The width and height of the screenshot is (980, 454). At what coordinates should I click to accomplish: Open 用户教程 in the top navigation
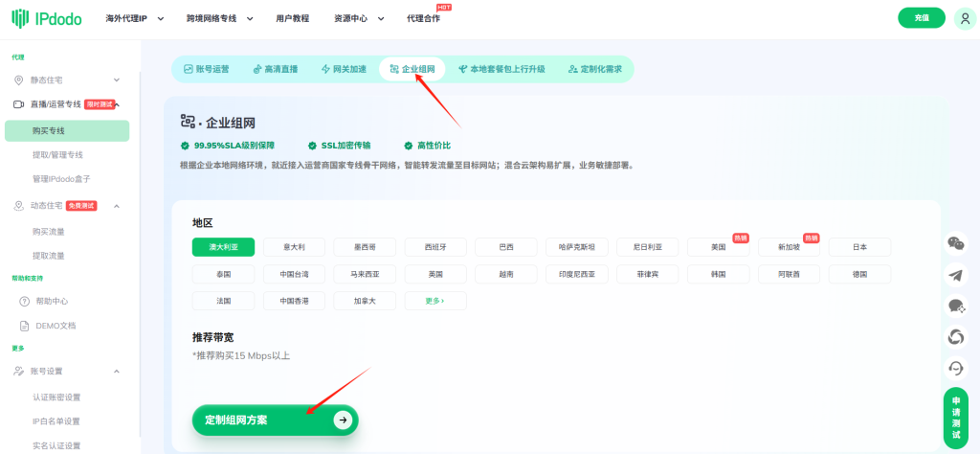click(293, 19)
